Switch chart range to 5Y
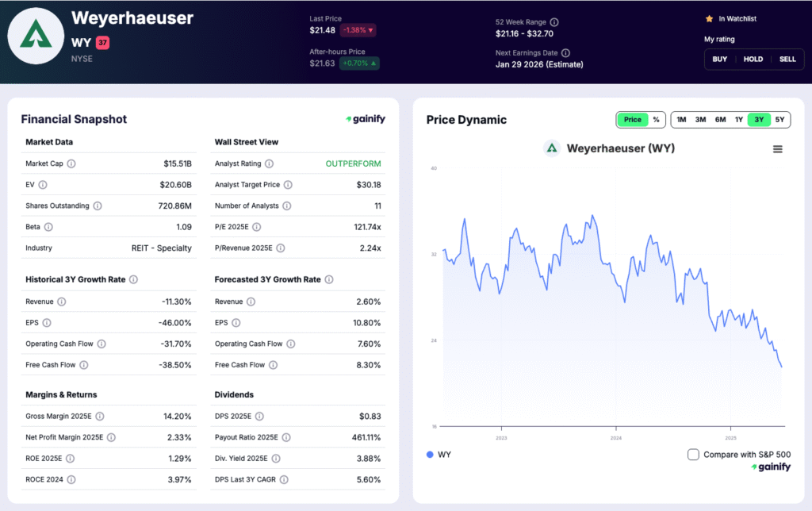 tap(780, 119)
